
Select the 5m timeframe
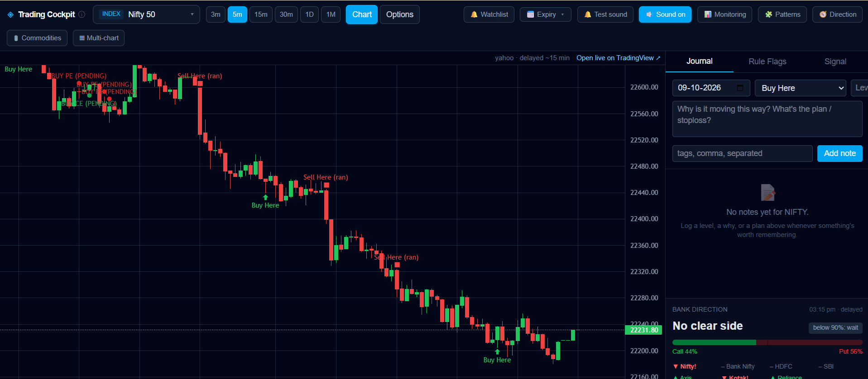coord(237,14)
